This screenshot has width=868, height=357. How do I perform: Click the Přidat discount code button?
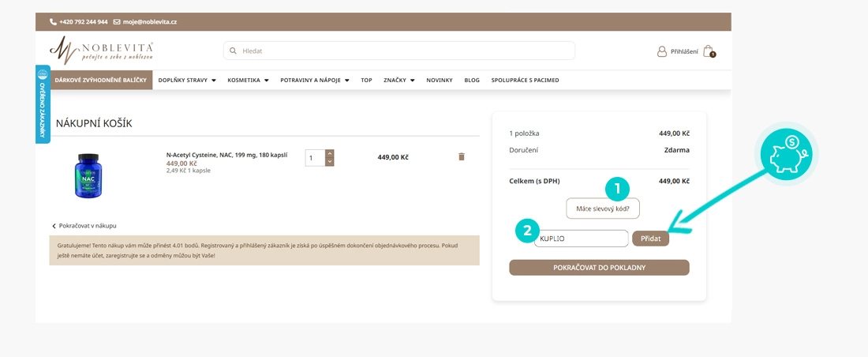[x=650, y=239]
